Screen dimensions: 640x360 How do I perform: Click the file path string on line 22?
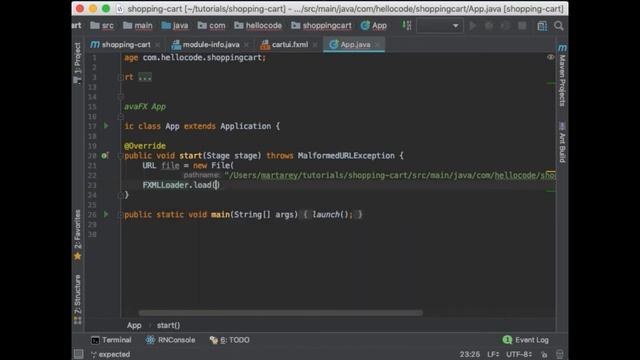point(390,176)
